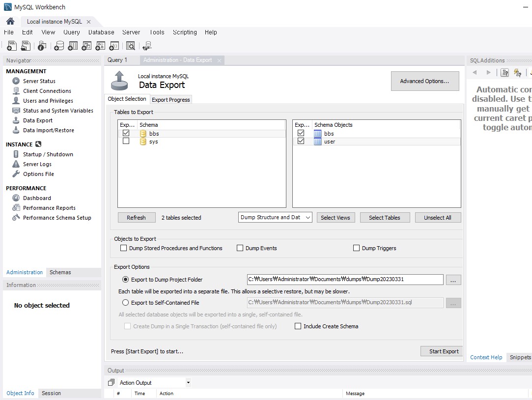Viewport: 532px width, 400px height.
Task: Open the inspector icon in toolbar
Action: [42, 46]
